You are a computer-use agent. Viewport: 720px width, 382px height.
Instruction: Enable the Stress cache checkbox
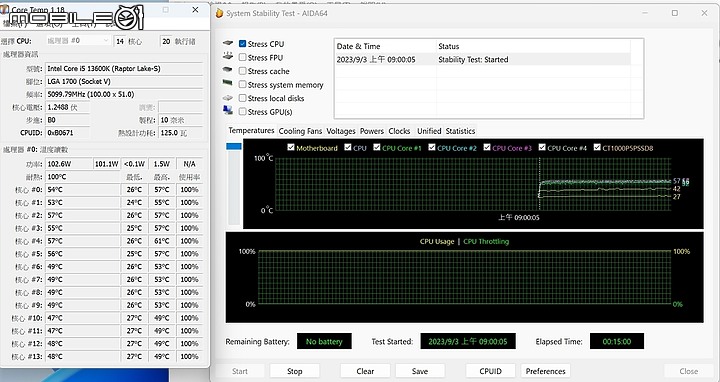[x=242, y=71]
